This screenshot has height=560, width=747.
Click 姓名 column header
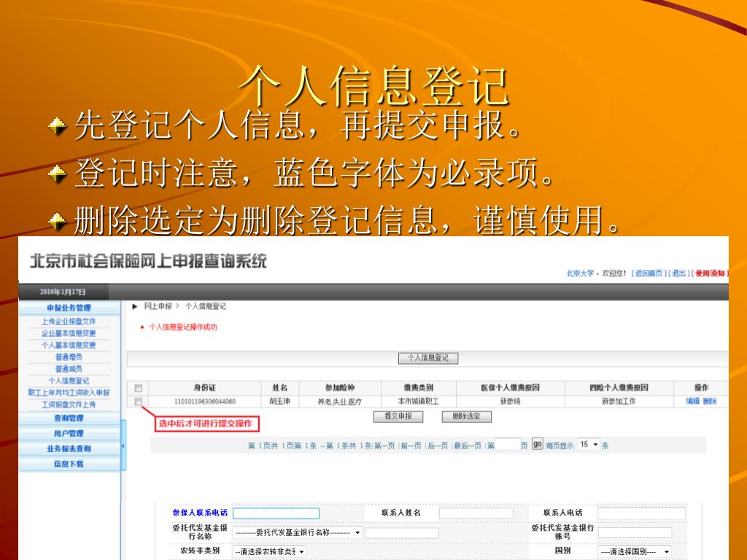[x=280, y=388]
